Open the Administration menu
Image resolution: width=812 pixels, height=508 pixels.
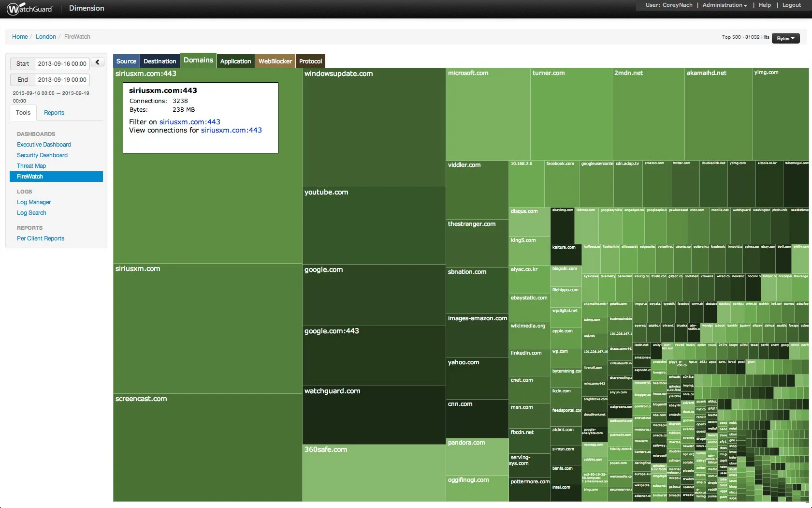[x=725, y=5]
